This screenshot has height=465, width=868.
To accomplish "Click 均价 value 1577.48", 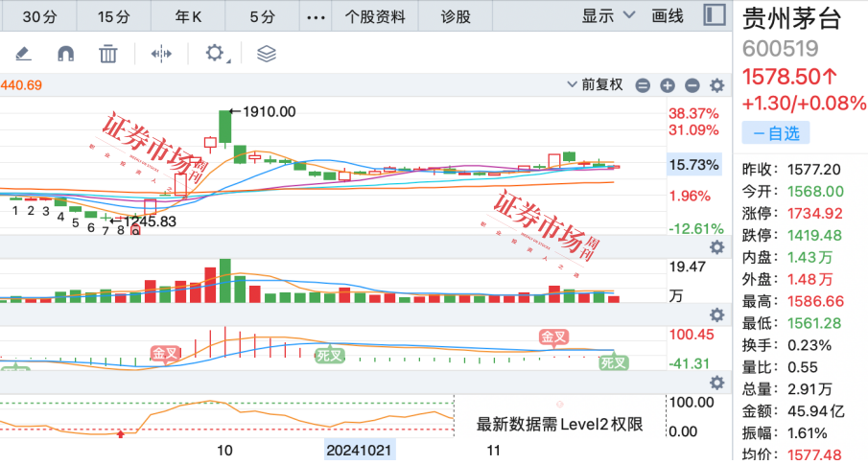I will [814, 454].
